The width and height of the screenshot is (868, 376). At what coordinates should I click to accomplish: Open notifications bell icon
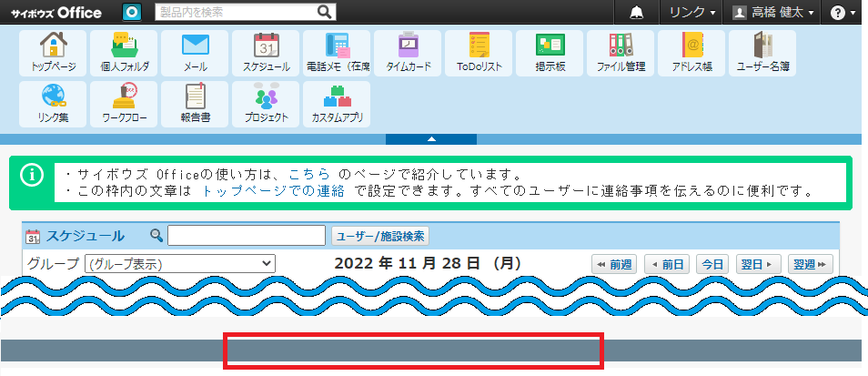click(x=637, y=12)
